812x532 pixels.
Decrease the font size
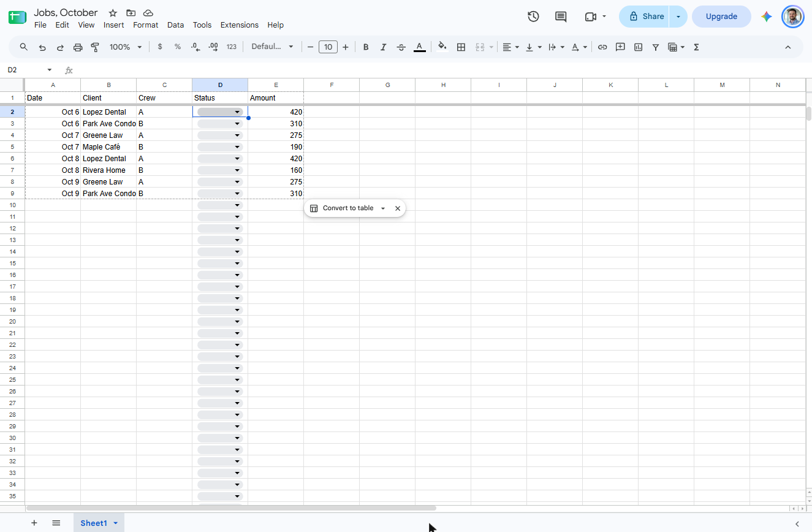311,47
